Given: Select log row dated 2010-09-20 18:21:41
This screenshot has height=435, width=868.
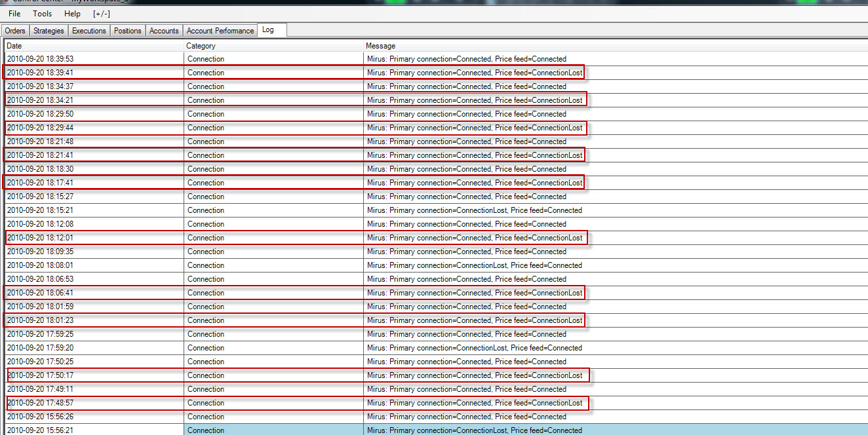Looking at the screenshot, I should [436, 155].
